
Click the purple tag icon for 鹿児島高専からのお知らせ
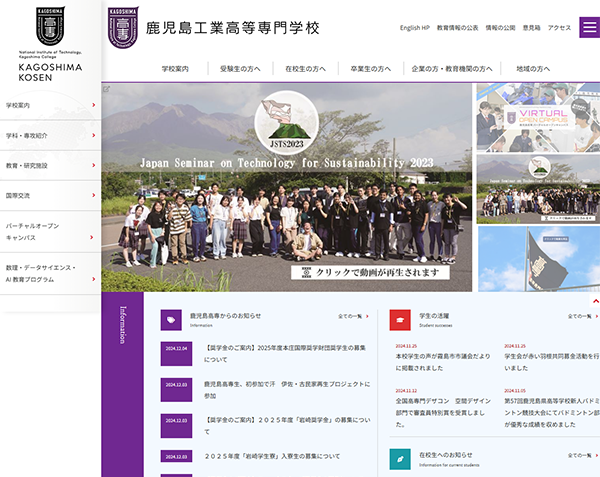pyautogui.click(x=171, y=320)
